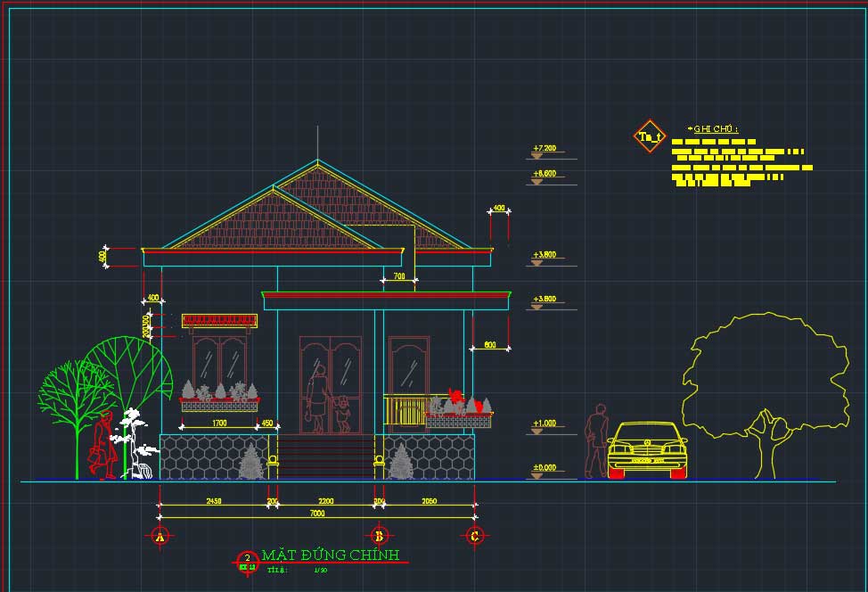This screenshot has height=592, width=868.
Task: Pick the red person carrying bag at left
Action: pos(105,446)
